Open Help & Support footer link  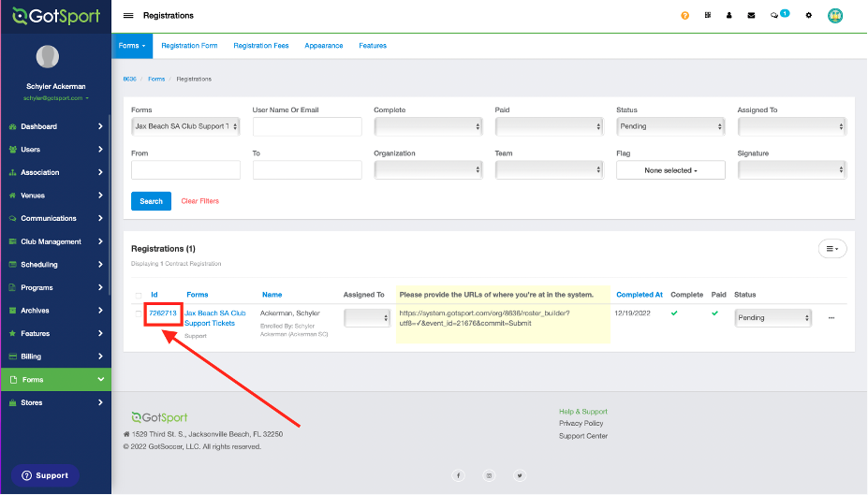(x=583, y=412)
